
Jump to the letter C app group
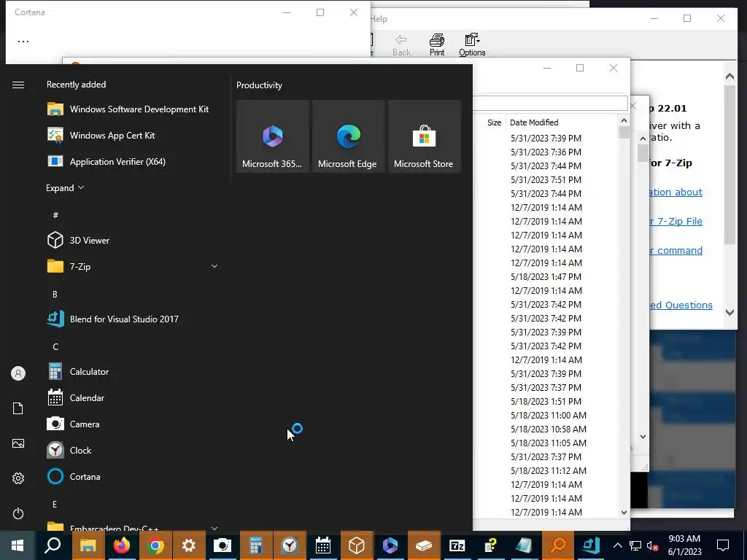click(x=55, y=346)
